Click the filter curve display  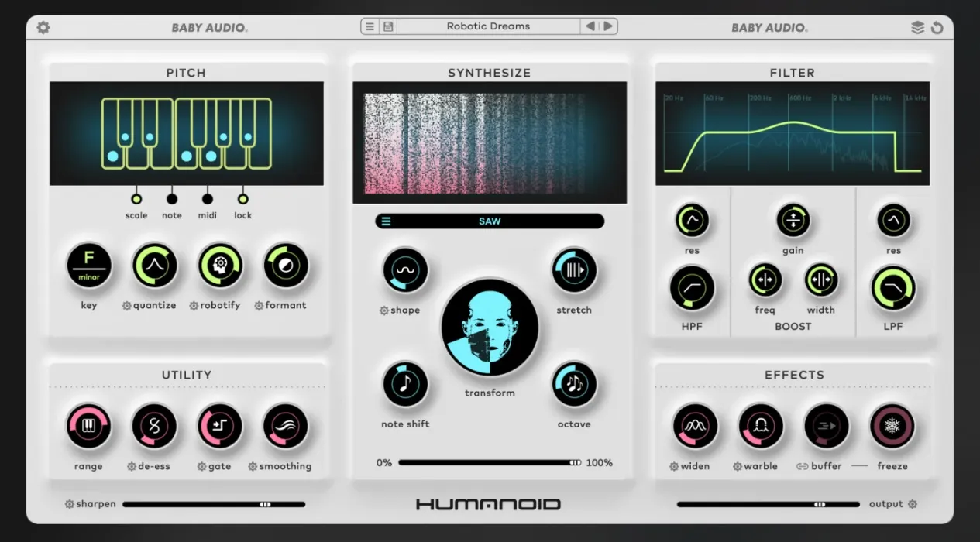click(x=793, y=133)
